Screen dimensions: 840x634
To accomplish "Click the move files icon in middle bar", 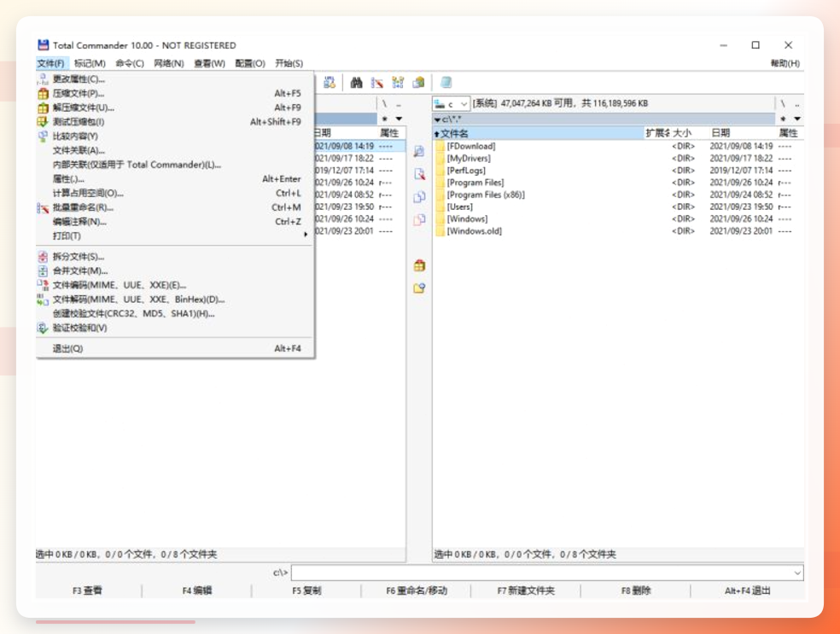I will pos(419,219).
